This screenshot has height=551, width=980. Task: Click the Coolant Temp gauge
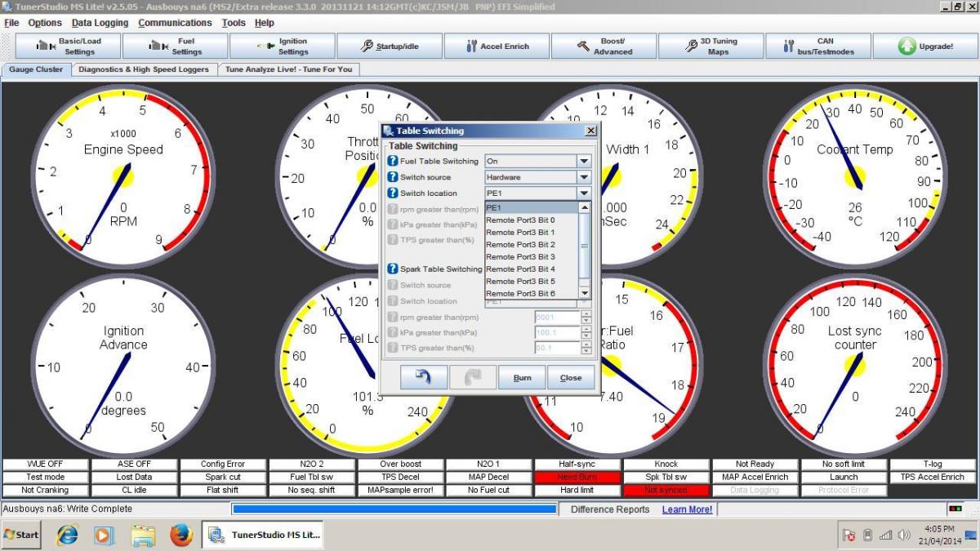[855, 176]
